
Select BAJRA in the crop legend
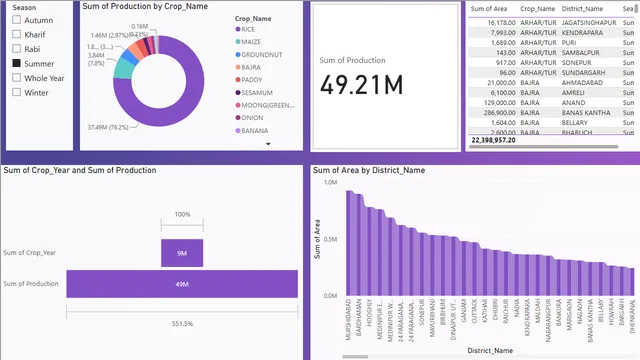tap(251, 67)
